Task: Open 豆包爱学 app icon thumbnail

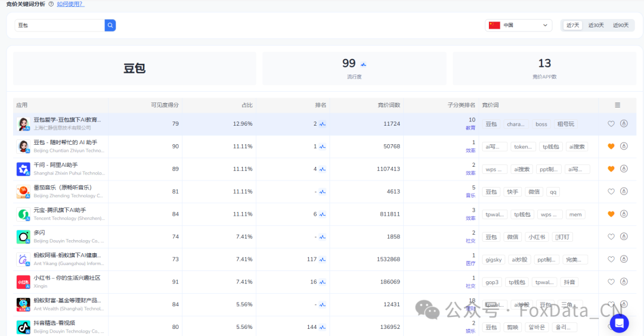Action: (23, 124)
